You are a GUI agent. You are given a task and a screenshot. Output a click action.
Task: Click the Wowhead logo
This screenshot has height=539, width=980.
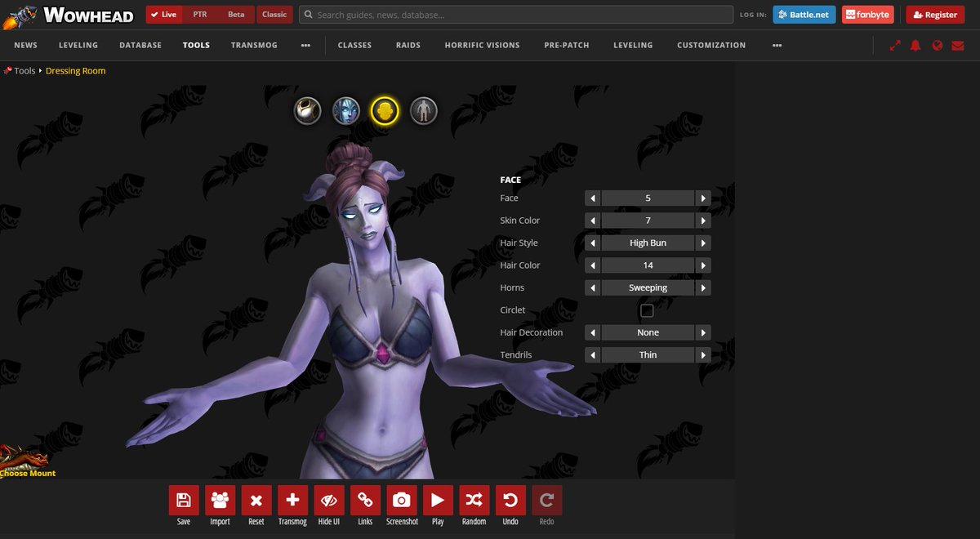(69, 15)
